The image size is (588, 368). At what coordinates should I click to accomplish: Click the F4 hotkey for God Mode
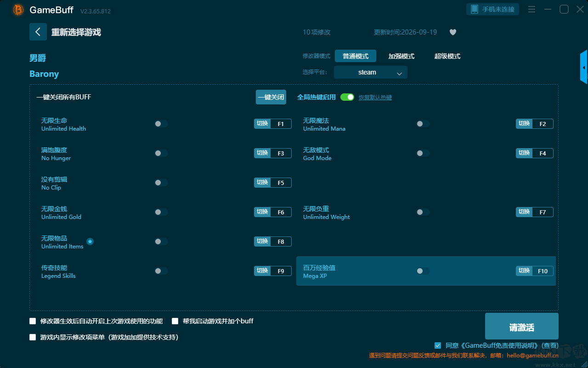click(543, 153)
